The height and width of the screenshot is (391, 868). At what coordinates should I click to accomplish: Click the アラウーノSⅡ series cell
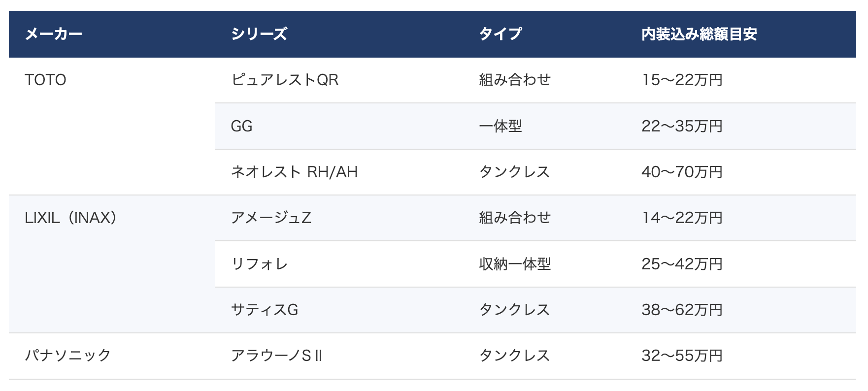pyautogui.click(x=276, y=356)
